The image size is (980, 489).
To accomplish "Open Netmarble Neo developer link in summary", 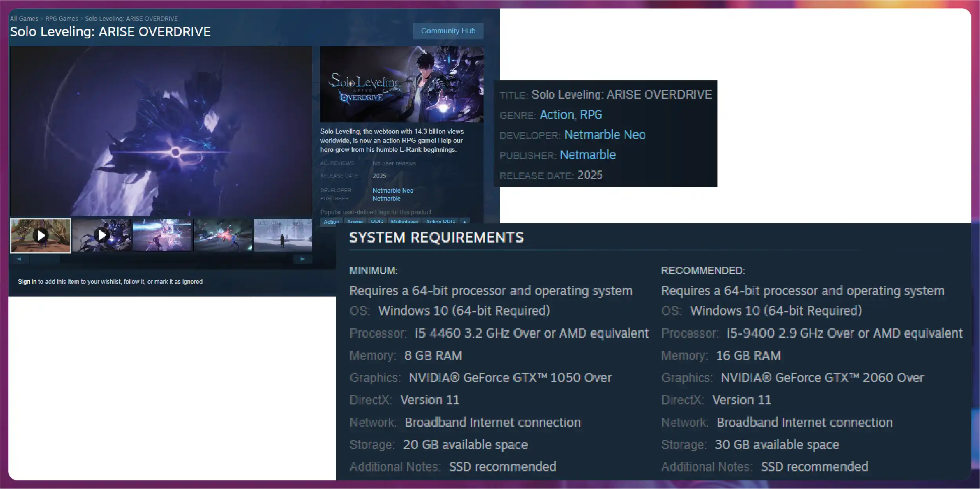I will pos(393,190).
